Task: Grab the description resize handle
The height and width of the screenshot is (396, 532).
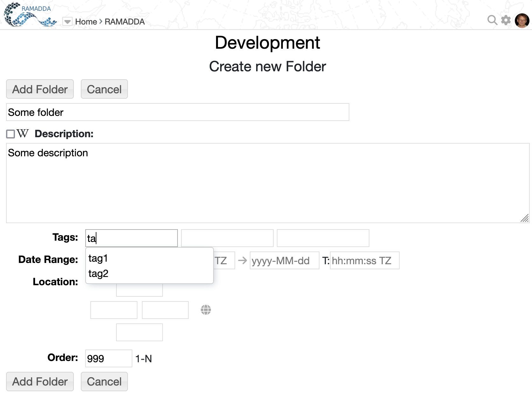Action: tap(525, 218)
